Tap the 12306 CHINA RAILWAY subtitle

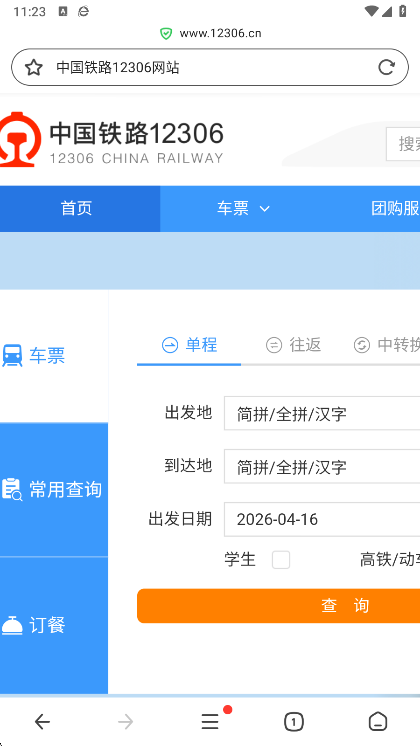(x=137, y=158)
